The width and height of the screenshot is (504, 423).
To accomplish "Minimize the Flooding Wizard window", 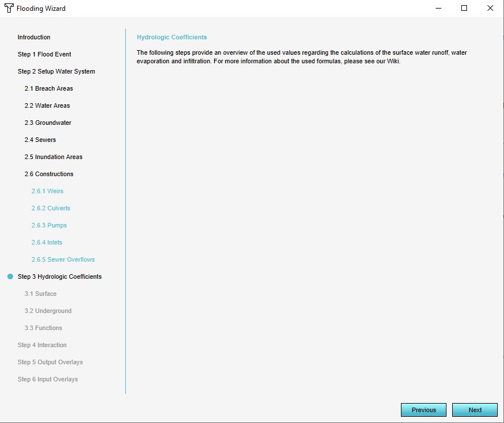I will pyautogui.click(x=438, y=9).
